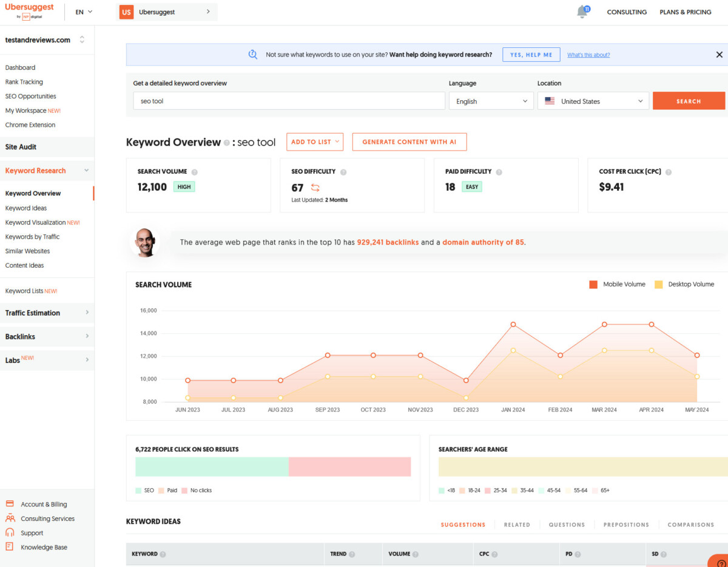Click the Keyword Overview help icon
The width and height of the screenshot is (728, 567).
[227, 143]
